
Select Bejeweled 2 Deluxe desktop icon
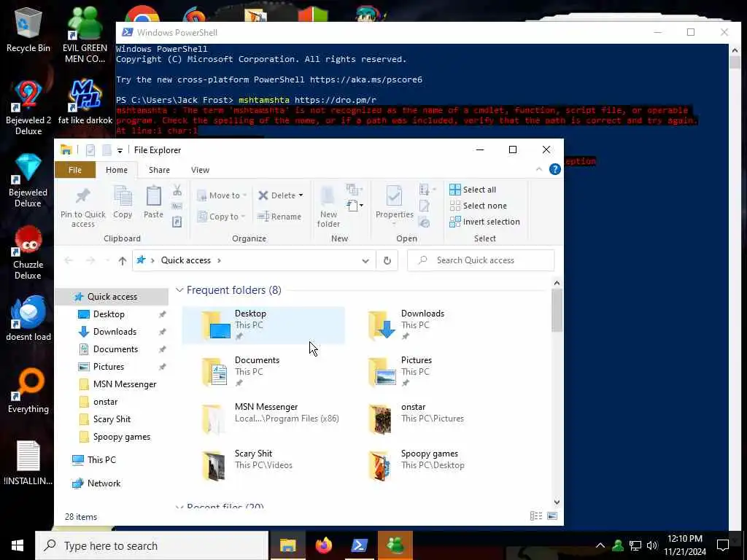[28, 108]
